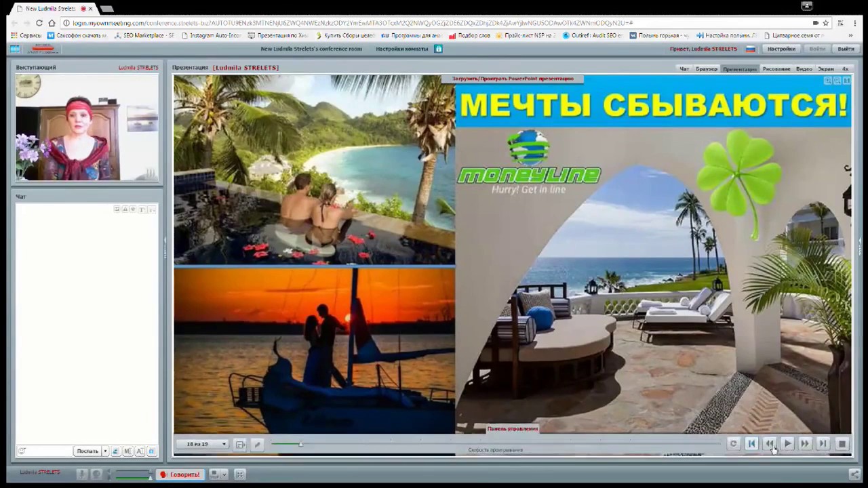Click the chat clear icon beside send
The width and height of the screenshot is (868, 488).
click(116, 451)
